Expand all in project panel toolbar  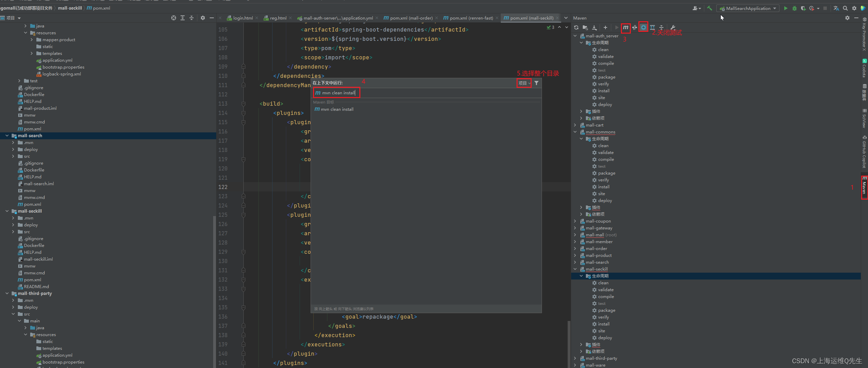click(x=183, y=18)
